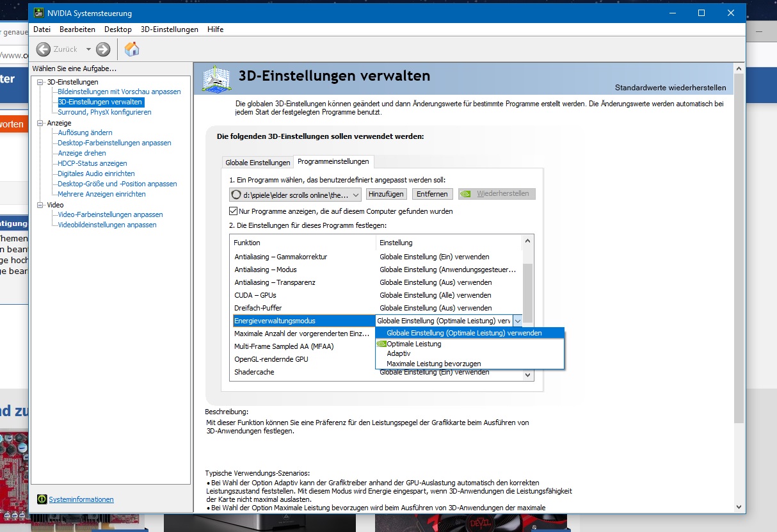777x532 pixels.
Task: Open the home page house icon
Action: [132, 49]
